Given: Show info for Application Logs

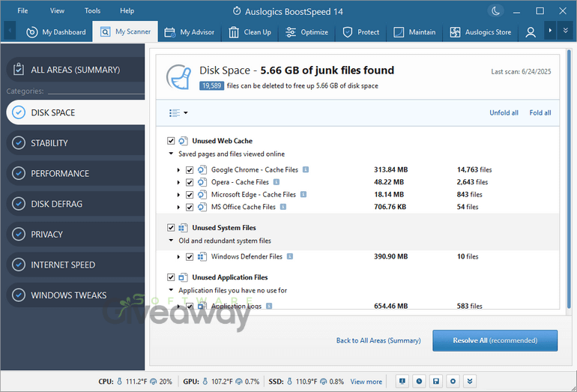Looking at the screenshot, I should pos(269,306).
